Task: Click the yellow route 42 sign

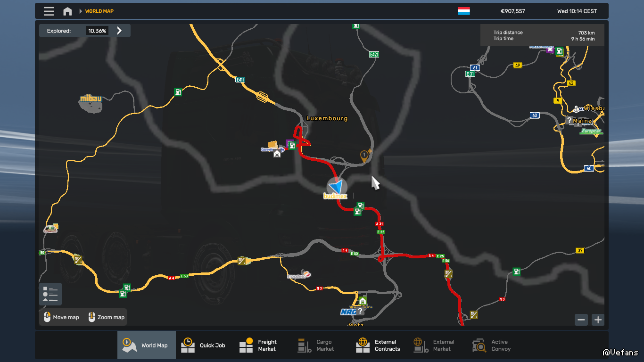Action: [571, 83]
